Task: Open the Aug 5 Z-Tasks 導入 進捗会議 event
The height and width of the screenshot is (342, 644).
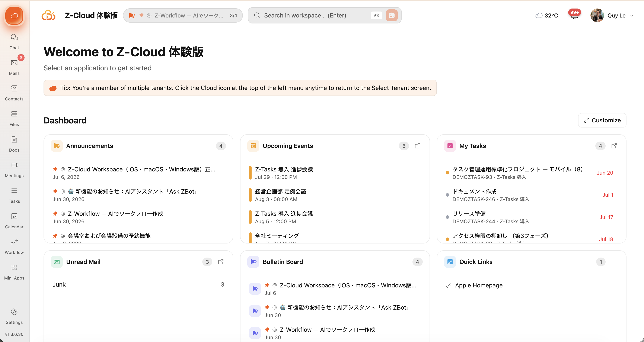Action: point(335,217)
